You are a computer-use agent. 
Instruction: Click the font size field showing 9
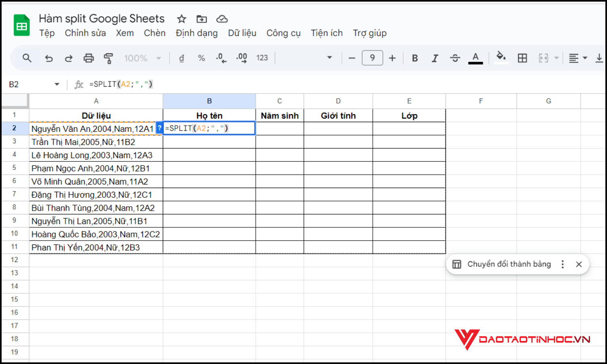click(372, 58)
